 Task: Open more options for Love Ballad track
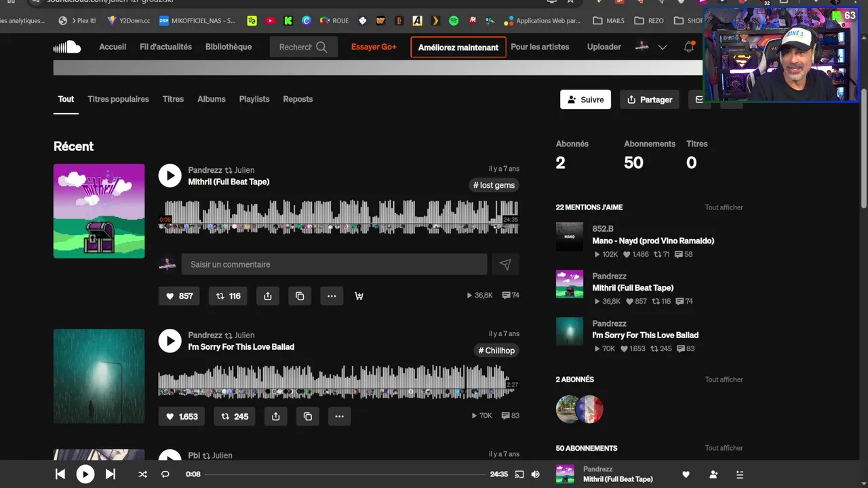tap(340, 416)
